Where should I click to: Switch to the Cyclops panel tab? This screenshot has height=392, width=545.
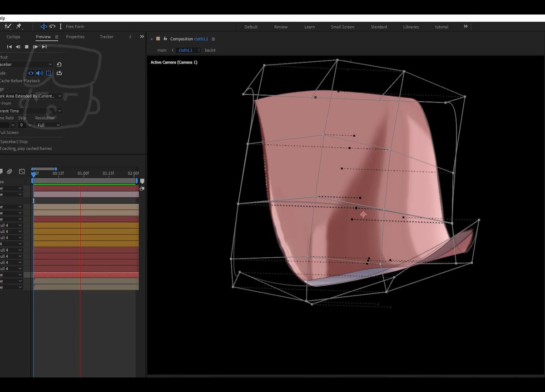click(13, 37)
